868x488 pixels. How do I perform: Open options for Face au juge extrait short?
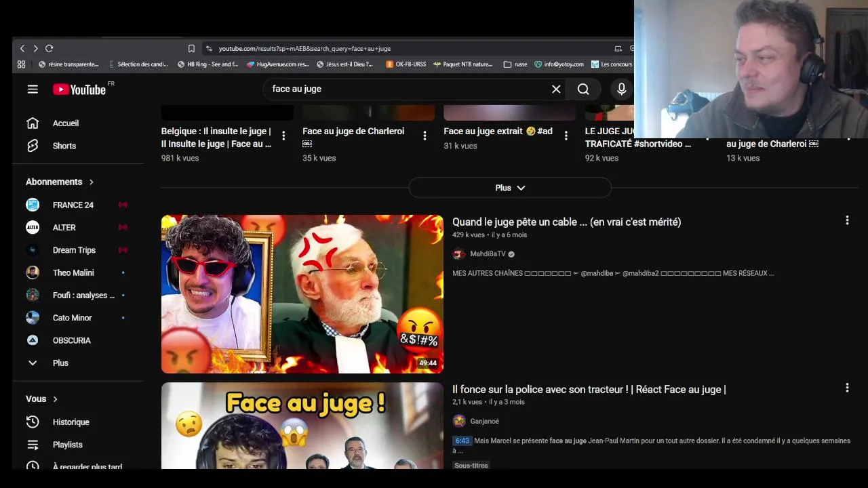tap(566, 136)
